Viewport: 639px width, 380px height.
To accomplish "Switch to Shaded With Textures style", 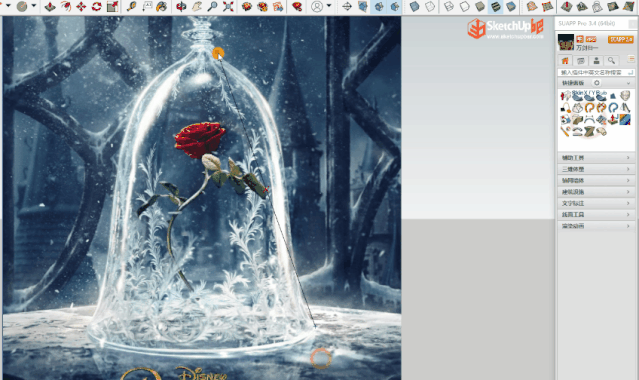I will (495, 7).
